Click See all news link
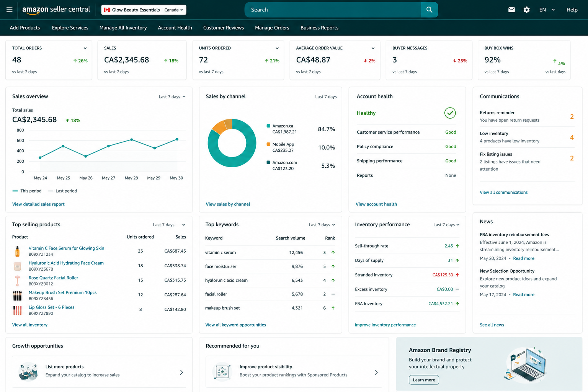Screen dimensions: 588x392 point(492,325)
